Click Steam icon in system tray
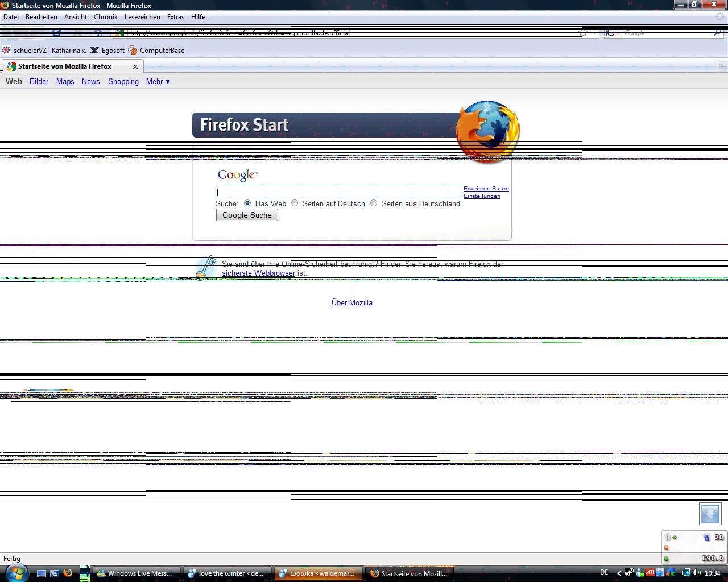 [630, 573]
